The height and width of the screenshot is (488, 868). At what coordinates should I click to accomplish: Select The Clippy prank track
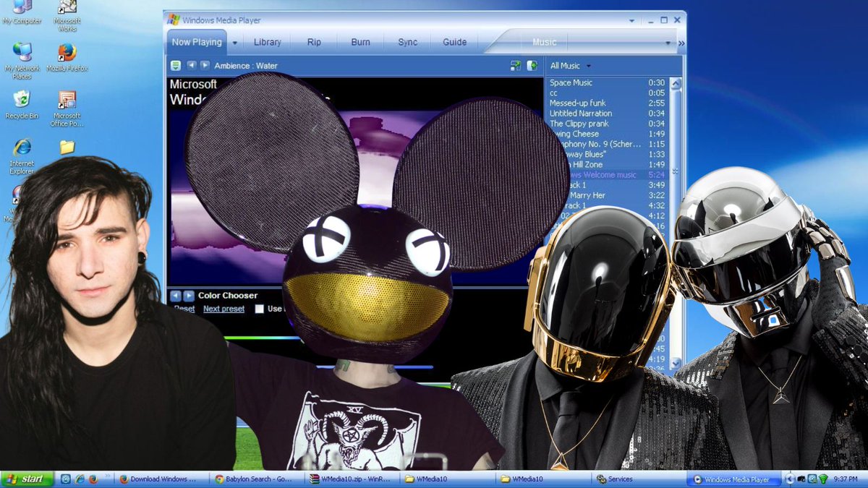(x=608, y=124)
